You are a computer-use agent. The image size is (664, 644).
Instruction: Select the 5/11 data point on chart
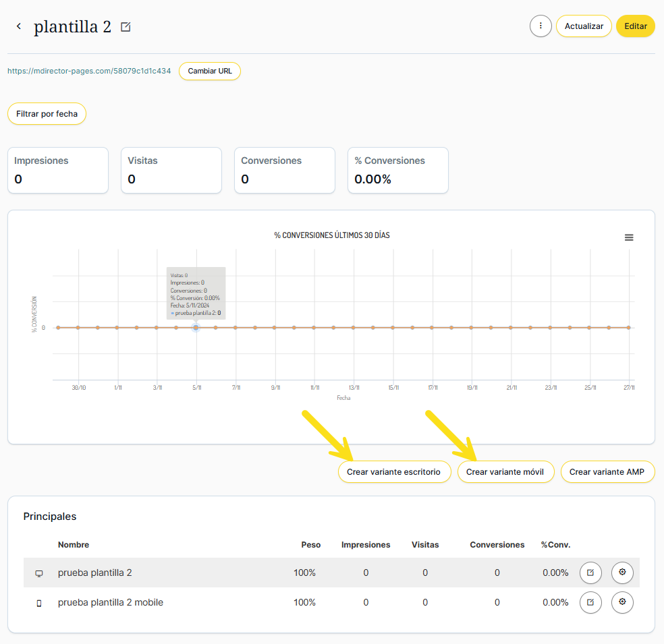pyautogui.click(x=196, y=328)
